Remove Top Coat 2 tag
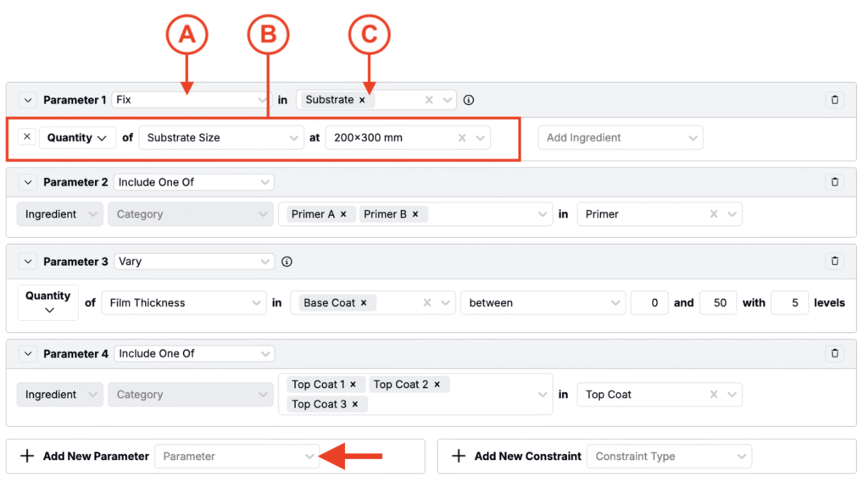 click(x=437, y=385)
